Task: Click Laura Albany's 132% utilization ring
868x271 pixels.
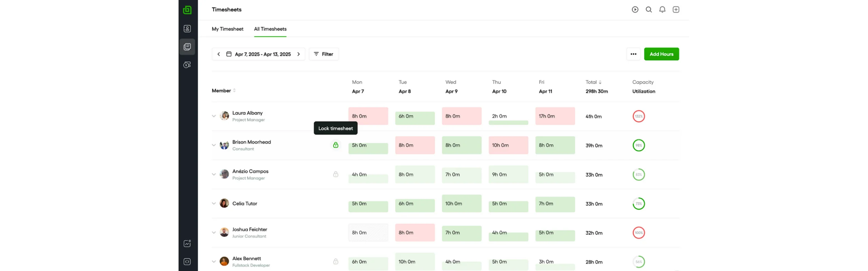Action: [638, 116]
